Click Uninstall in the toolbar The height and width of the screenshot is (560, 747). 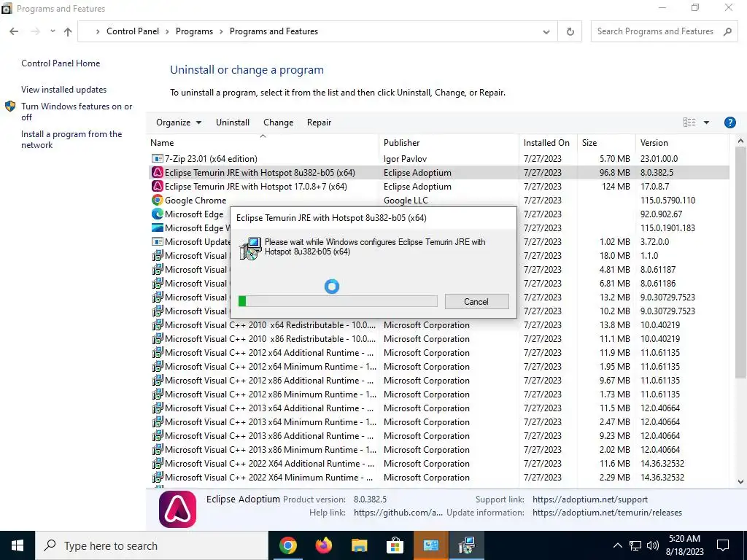click(x=233, y=122)
